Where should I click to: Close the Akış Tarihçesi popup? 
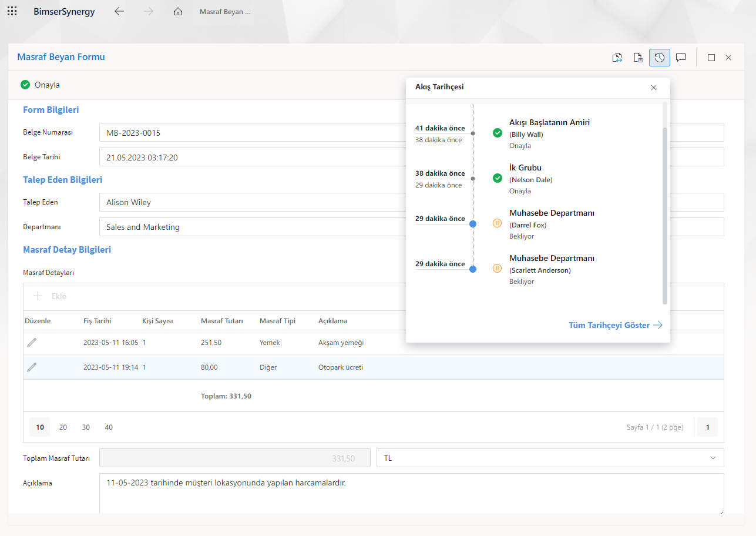(x=654, y=87)
